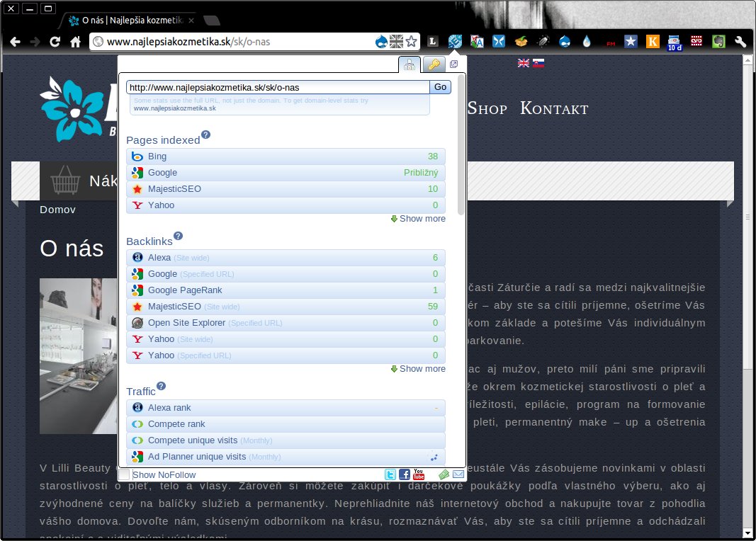The width and height of the screenshot is (756, 541).
Task: Click the bug debugger extension icon
Action: coord(543,42)
